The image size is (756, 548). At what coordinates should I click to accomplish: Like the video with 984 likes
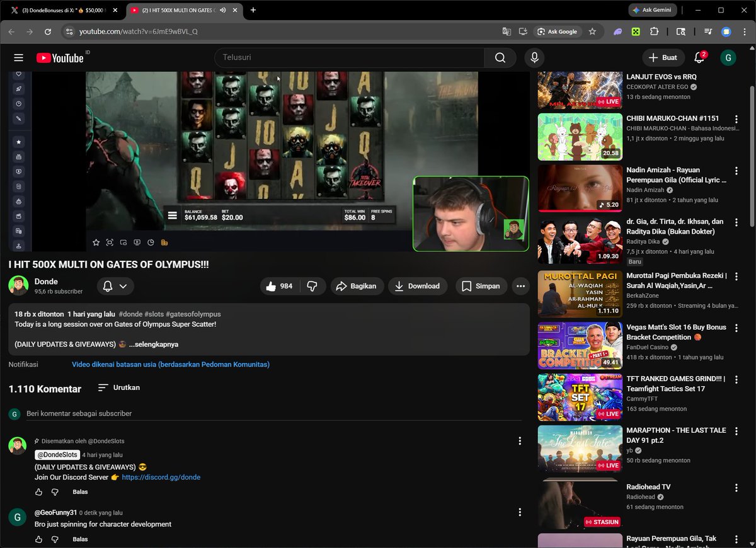(x=279, y=286)
